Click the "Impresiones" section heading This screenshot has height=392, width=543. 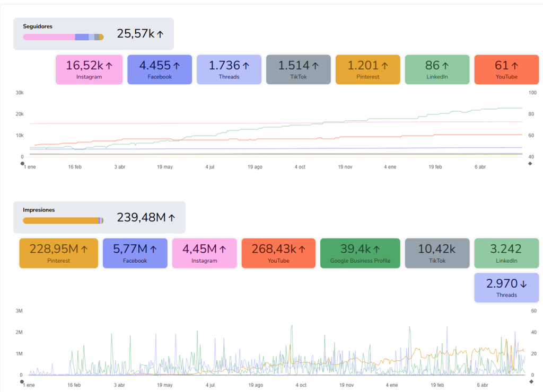[39, 210]
